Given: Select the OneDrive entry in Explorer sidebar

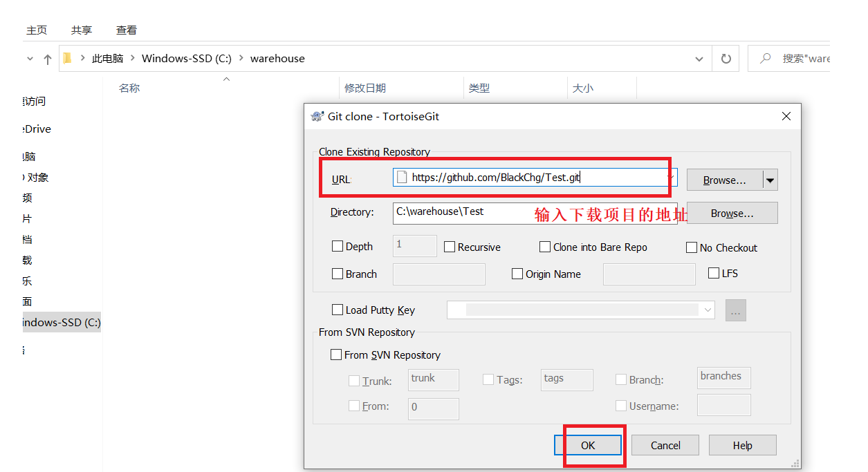Looking at the screenshot, I should tap(37, 129).
